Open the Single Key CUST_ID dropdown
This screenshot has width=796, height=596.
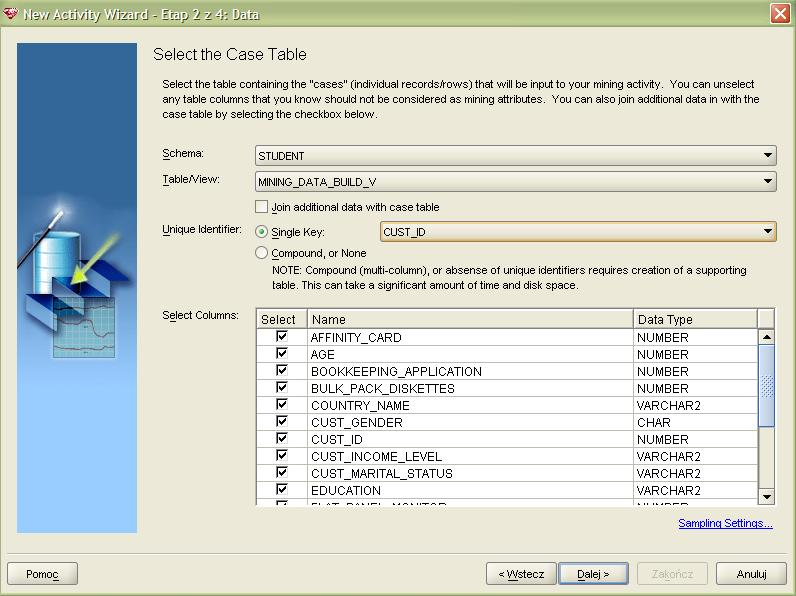pyautogui.click(x=578, y=231)
